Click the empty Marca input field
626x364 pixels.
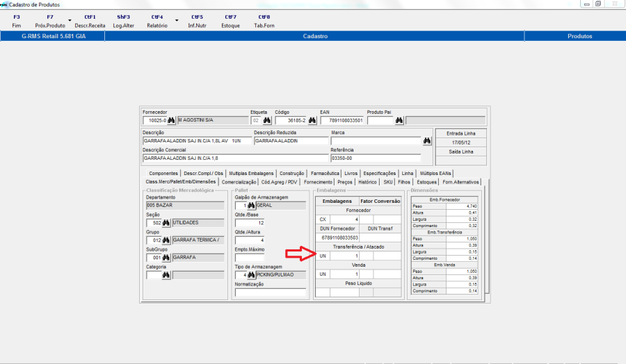[x=376, y=141]
